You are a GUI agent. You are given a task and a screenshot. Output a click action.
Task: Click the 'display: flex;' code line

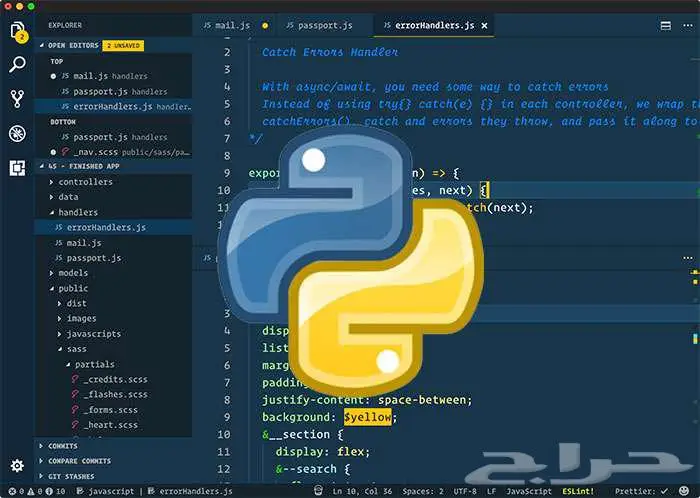323,452
